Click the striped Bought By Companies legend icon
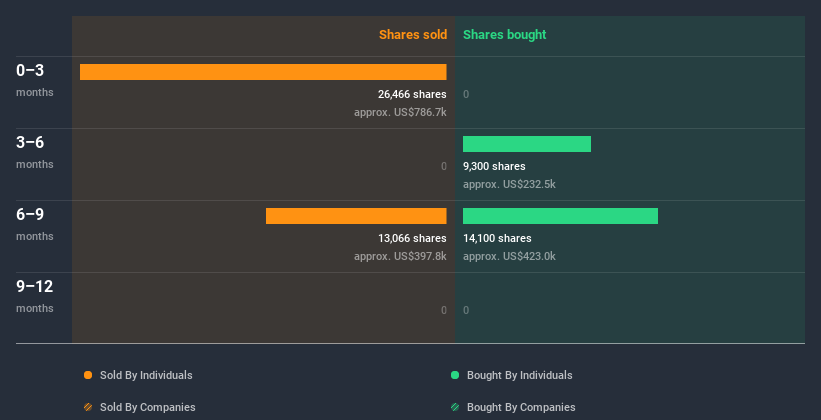This screenshot has width=821, height=420. click(x=455, y=407)
